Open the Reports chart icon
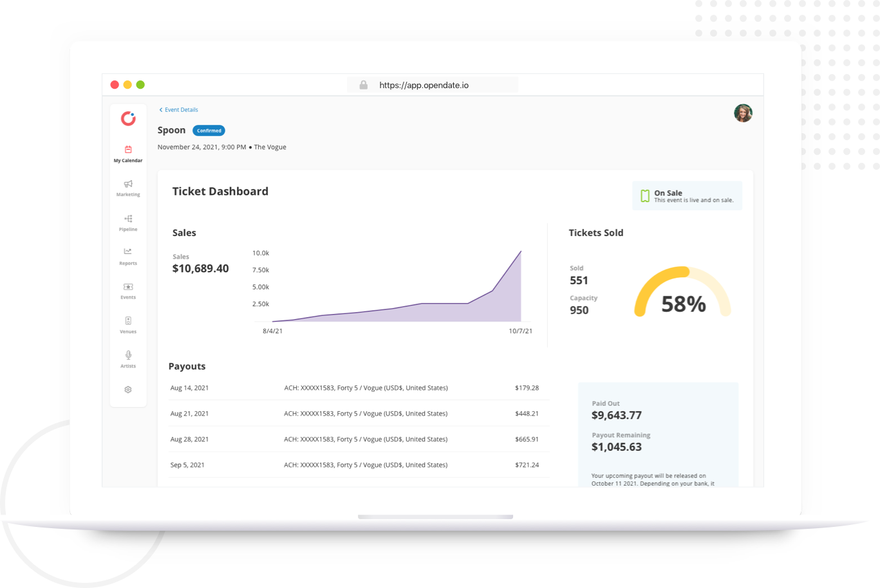The width and height of the screenshot is (880, 588). pos(128,257)
